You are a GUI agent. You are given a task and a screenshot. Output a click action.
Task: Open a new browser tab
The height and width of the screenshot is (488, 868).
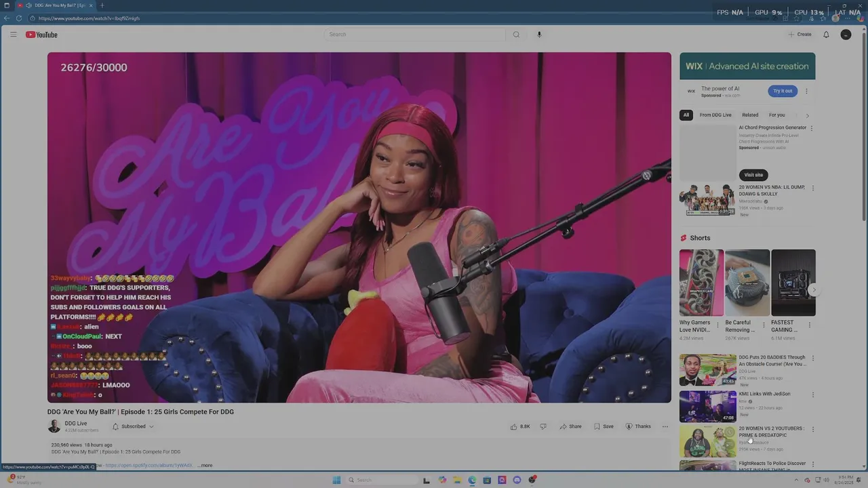coord(102,5)
